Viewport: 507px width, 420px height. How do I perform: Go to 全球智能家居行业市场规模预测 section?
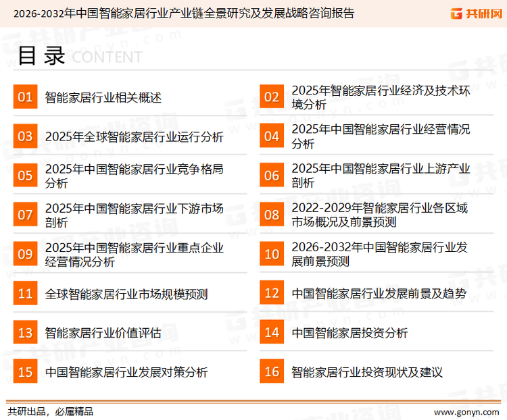126,294
